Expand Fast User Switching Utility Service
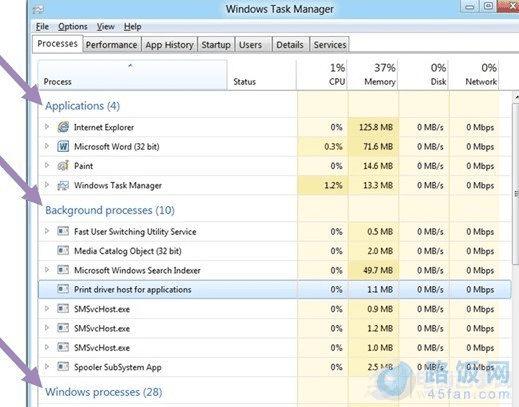Image resolution: width=519 pixels, height=407 pixels. pos(47,231)
